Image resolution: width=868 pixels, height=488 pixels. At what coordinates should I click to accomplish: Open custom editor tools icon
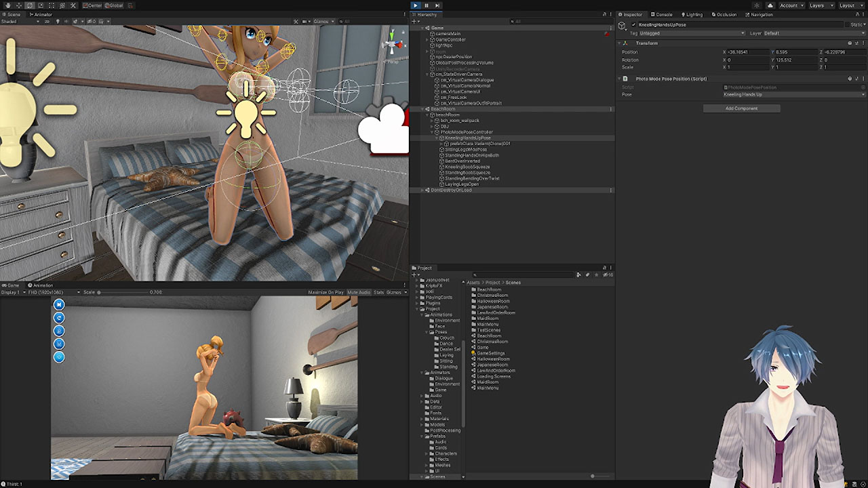click(x=73, y=5)
